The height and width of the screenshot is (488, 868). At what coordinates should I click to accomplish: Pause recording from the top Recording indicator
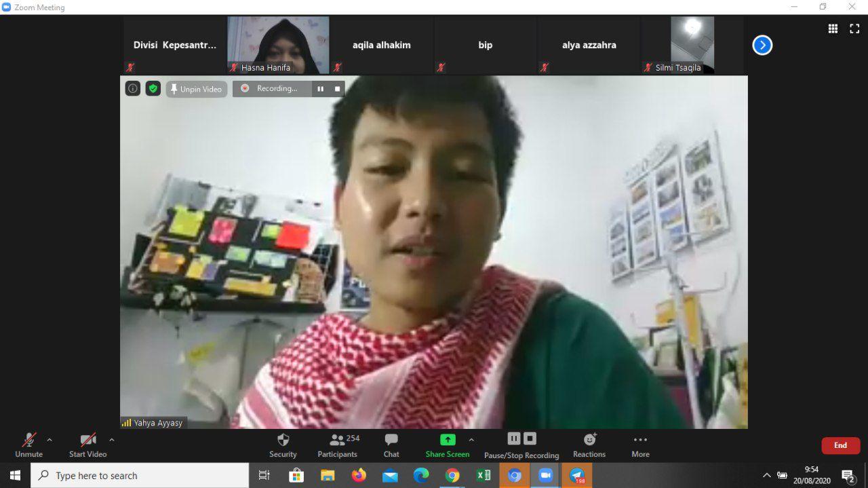pos(320,89)
